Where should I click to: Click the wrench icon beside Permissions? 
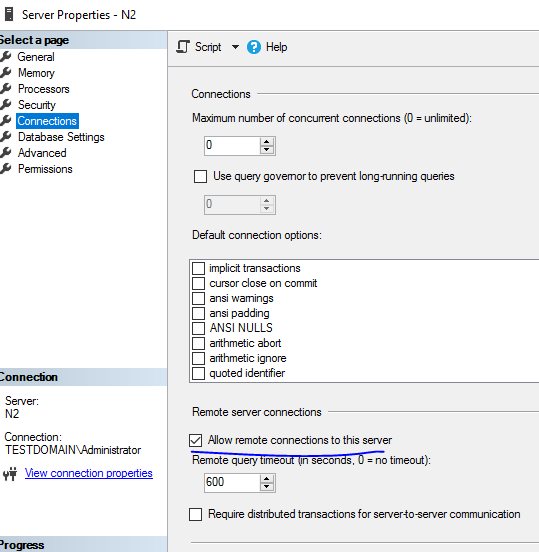[x=6, y=169]
